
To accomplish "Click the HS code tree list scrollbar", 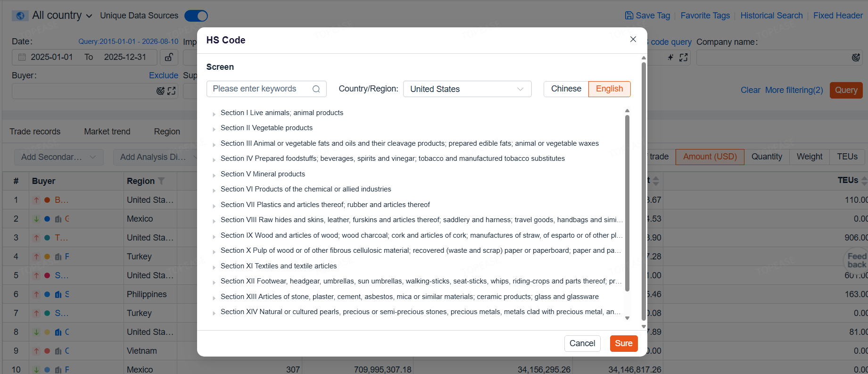I will [627, 203].
